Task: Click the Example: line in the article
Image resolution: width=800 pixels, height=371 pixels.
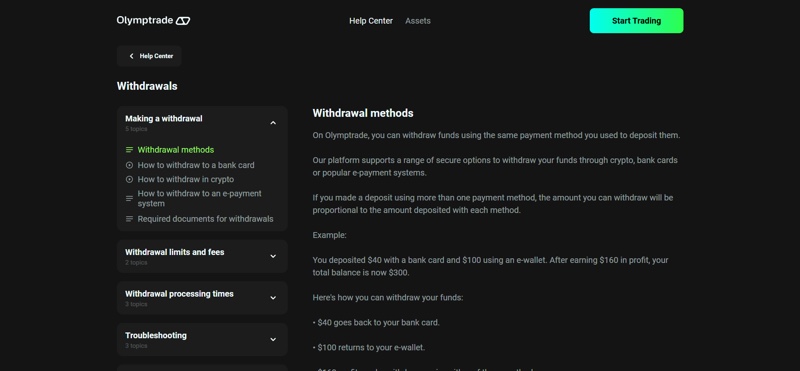Action: click(330, 235)
